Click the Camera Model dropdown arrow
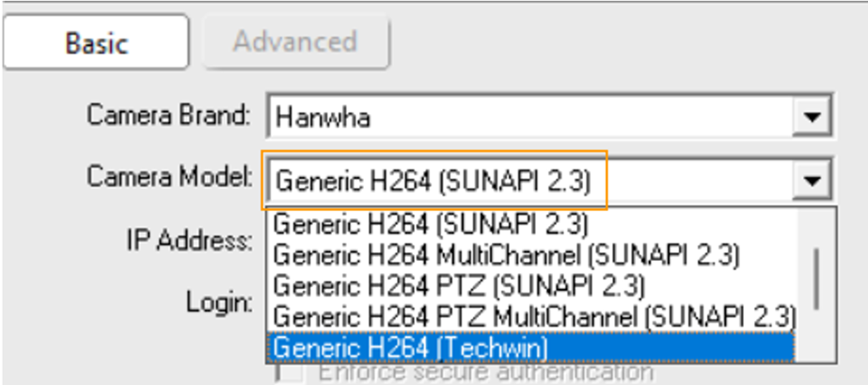This screenshot has height=385, width=868. pyautogui.click(x=812, y=180)
